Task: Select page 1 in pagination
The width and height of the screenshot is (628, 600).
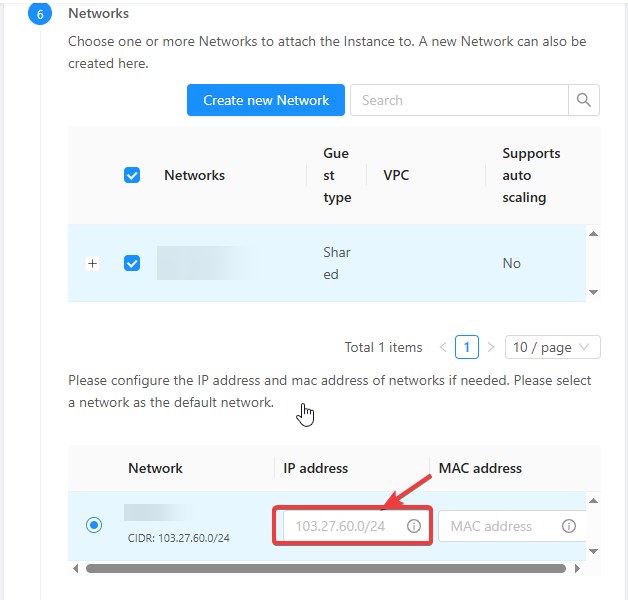Action: click(x=467, y=347)
